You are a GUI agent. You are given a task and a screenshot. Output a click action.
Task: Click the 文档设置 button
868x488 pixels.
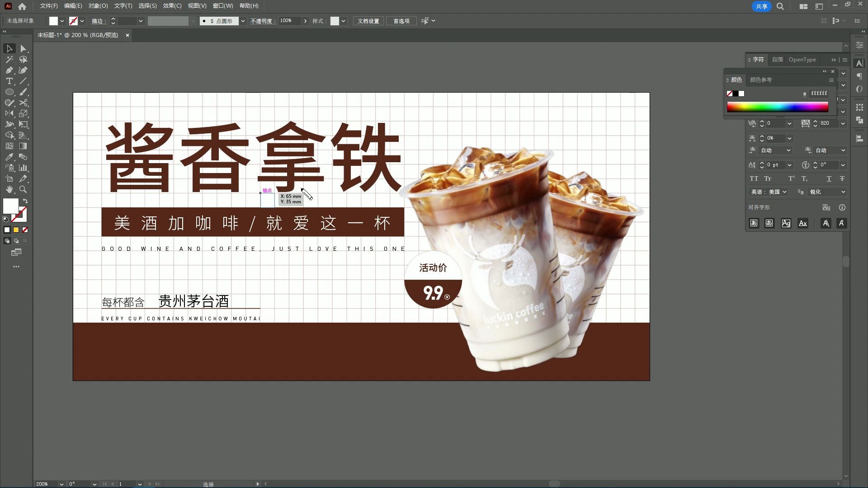click(x=368, y=21)
